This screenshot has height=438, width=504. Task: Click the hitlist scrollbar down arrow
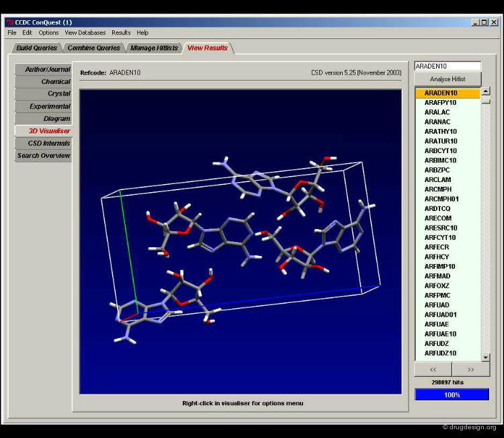tap(486, 357)
